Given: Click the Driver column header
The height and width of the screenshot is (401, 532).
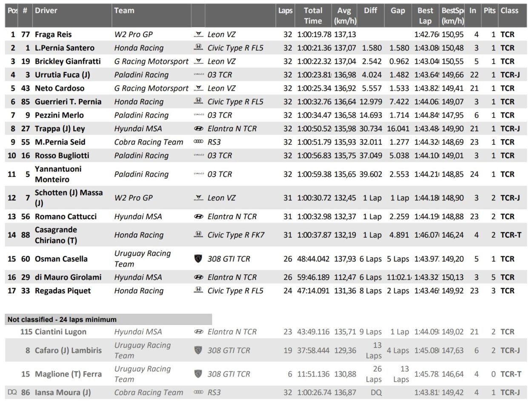Looking at the screenshot, I should pos(46,11).
